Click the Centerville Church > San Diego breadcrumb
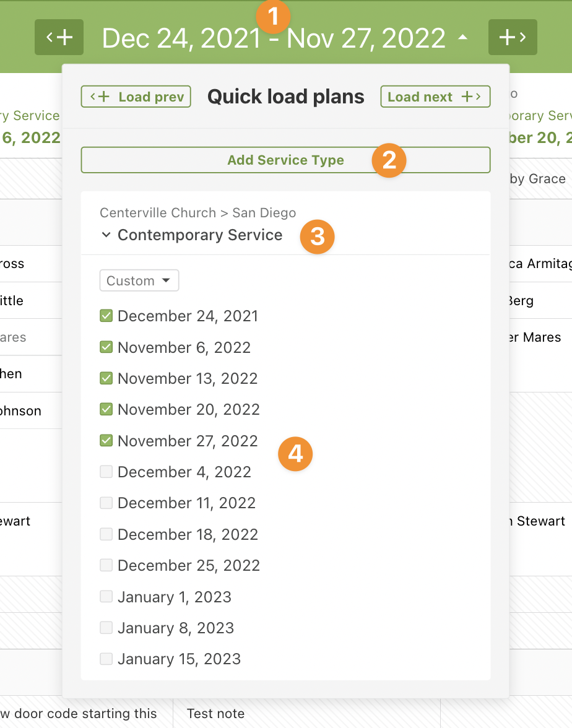The height and width of the screenshot is (728, 572). [198, 213]
